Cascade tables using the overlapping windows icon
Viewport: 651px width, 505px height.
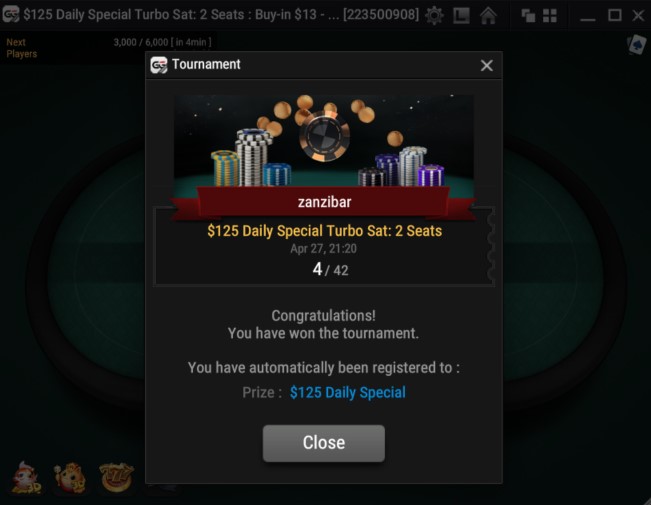[528, 16]
